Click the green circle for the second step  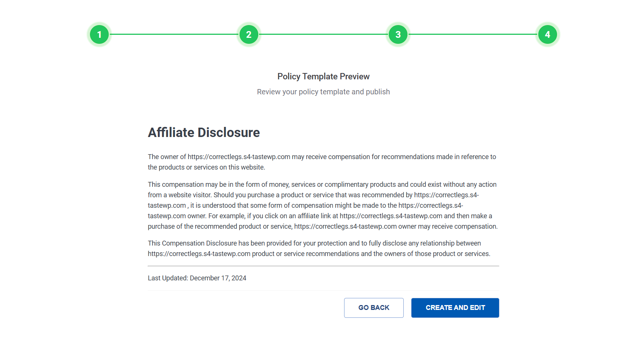pyautogui.click(x=249, y=34)
